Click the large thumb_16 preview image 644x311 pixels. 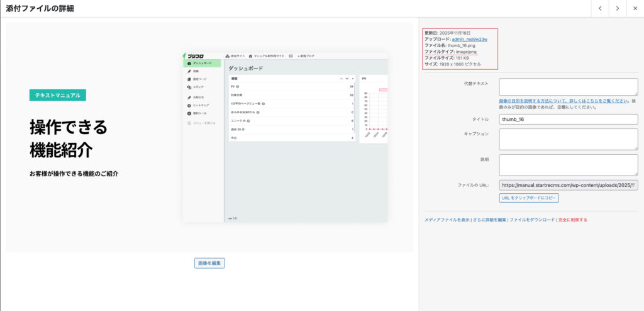coord(209,138)
